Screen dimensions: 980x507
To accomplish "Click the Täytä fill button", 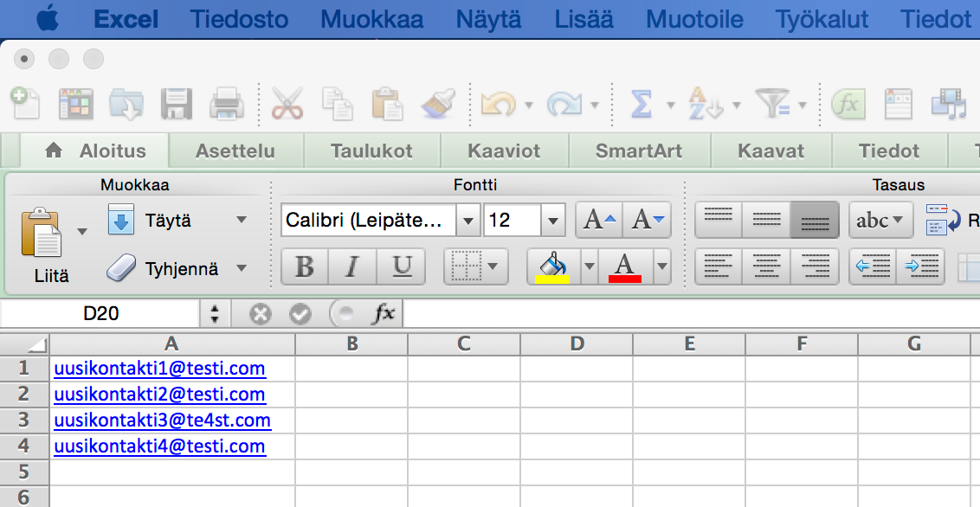I will pyautogui.click(x=150, y=220).
